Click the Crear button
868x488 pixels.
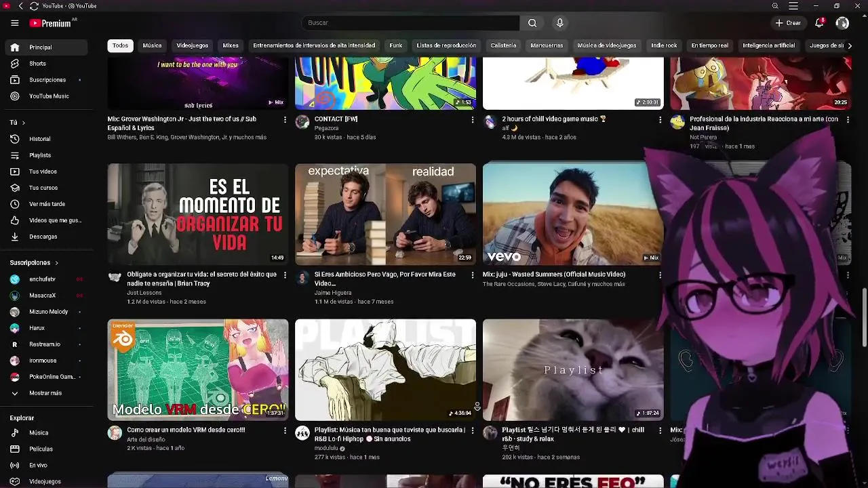(789, 23)
